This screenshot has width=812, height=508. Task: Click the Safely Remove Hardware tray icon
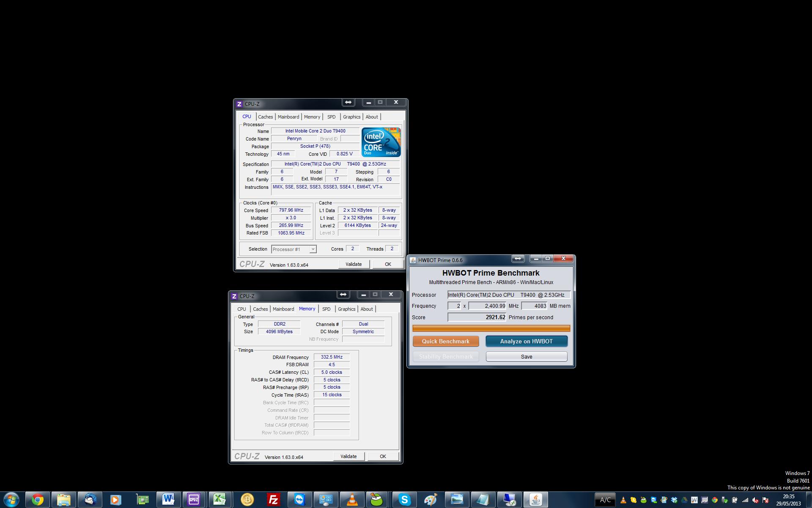click(725, 500)
